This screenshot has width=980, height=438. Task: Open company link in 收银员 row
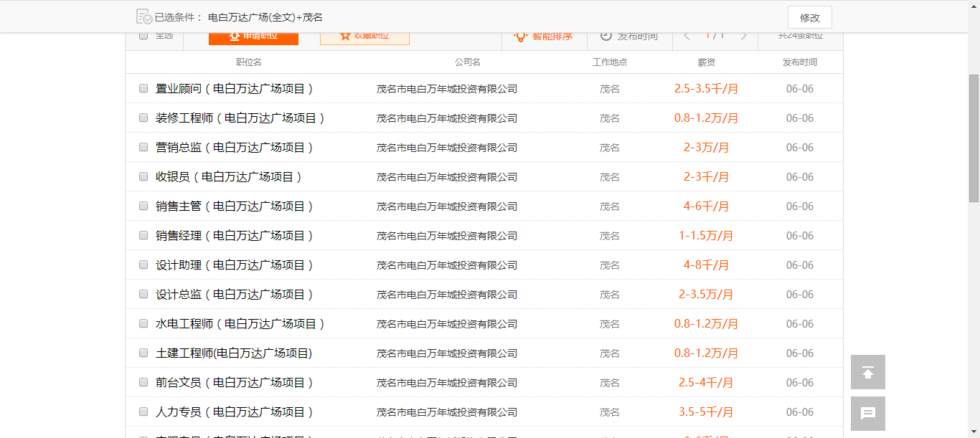point(446,177)
